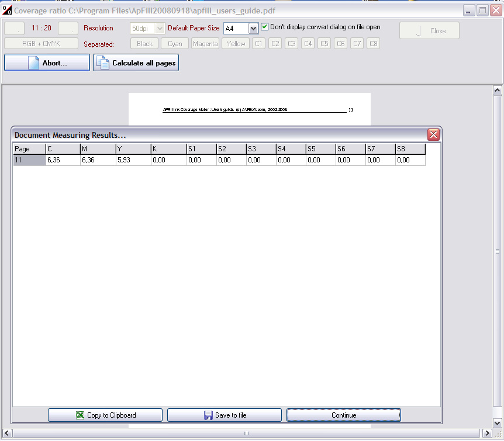The height and width of the screenshot is (441, 504).
Task: Toggle the C2 spot channel button
Action: pos(275,44)
